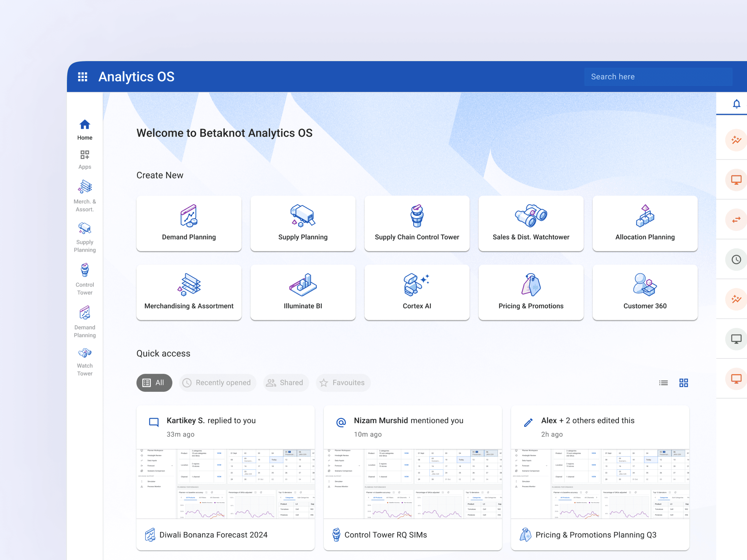Image resolution: width=747 pixels, height=560 pixels.
Task: Open Demand Planning in sidebar
Action: tap(85, 321)
